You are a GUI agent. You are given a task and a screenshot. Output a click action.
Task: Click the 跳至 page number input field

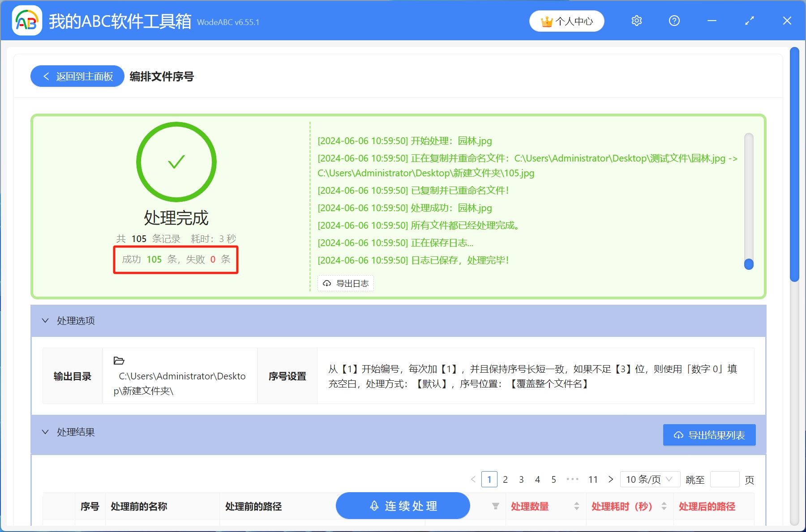[x=725, y=479]
